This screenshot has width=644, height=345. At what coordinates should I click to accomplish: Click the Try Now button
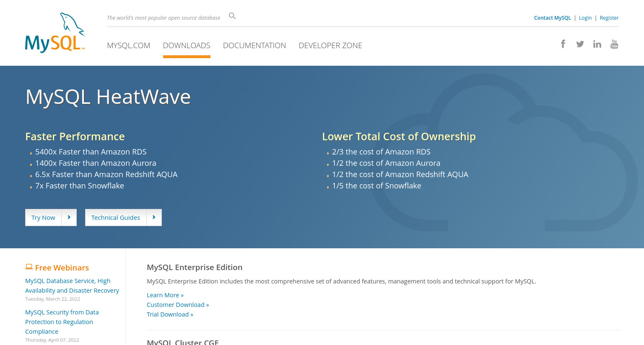pyautogui.click(x=51, y=217)
